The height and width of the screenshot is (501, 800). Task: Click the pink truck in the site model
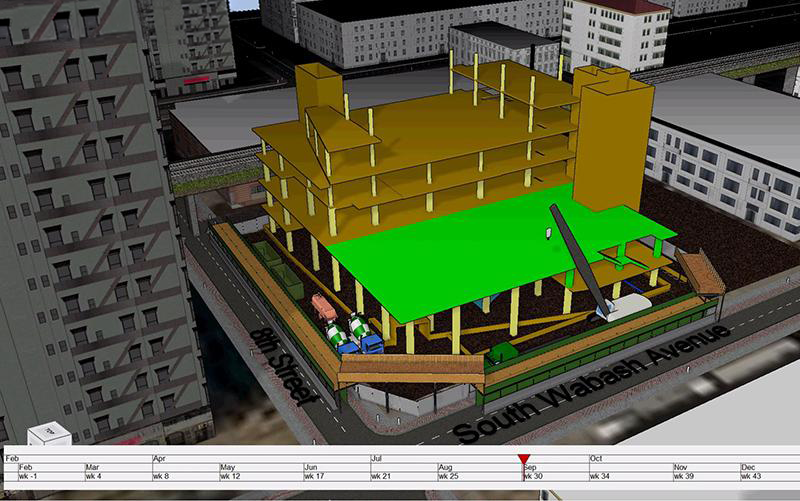323,307
